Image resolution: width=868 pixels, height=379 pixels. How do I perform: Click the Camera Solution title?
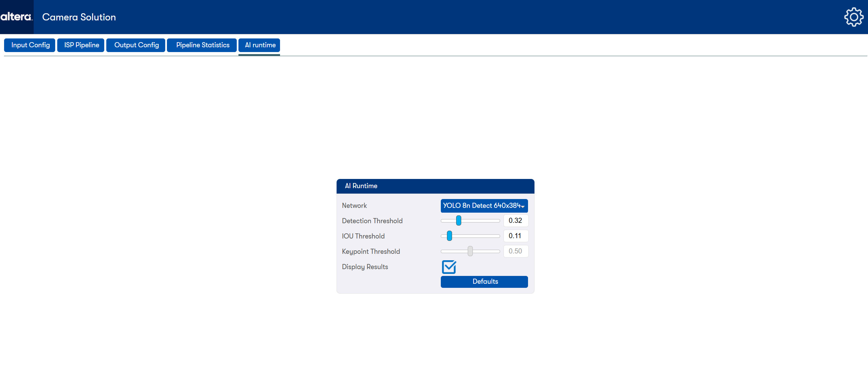tap(79, 17)
